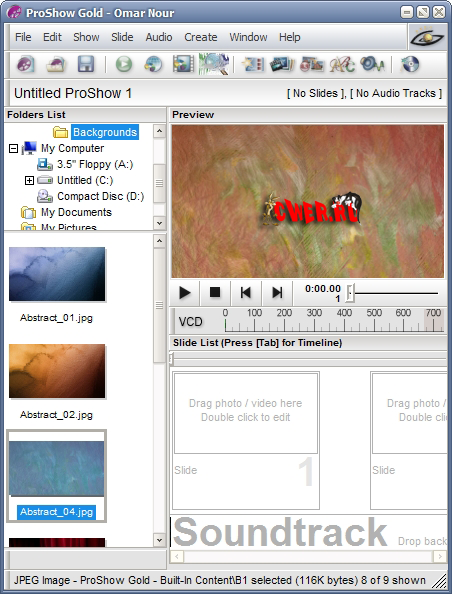This screenshot has width=452, height=594.
Task: Select Compact Disc (D:) in tree
Action: pyautogui.click(x=100, y=196)
